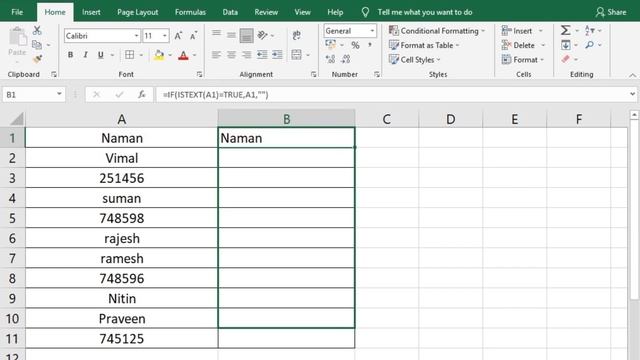The image size is (640, 360).
Task: Align text right
Action: coord(247,55)
